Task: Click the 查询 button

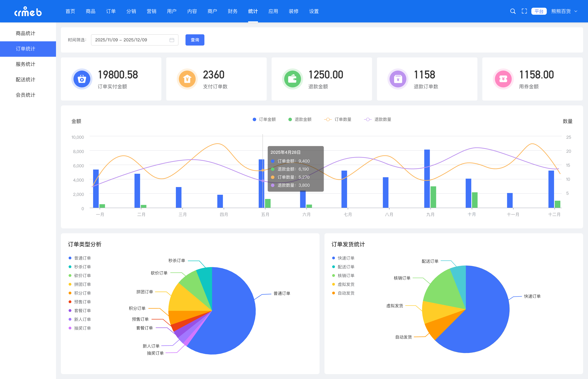Action: pos(195,40)
